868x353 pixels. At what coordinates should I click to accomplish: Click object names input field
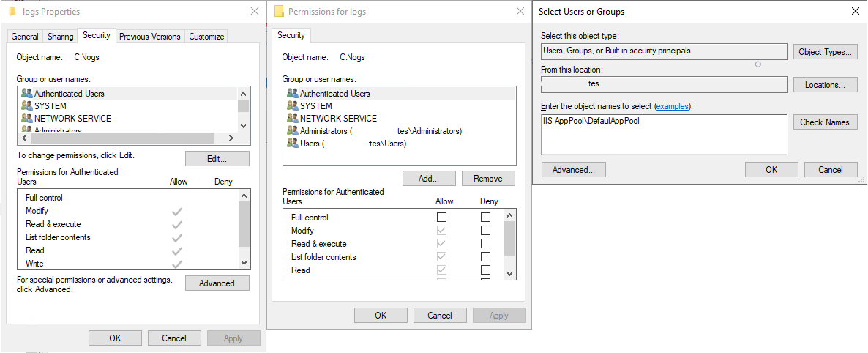665,134
